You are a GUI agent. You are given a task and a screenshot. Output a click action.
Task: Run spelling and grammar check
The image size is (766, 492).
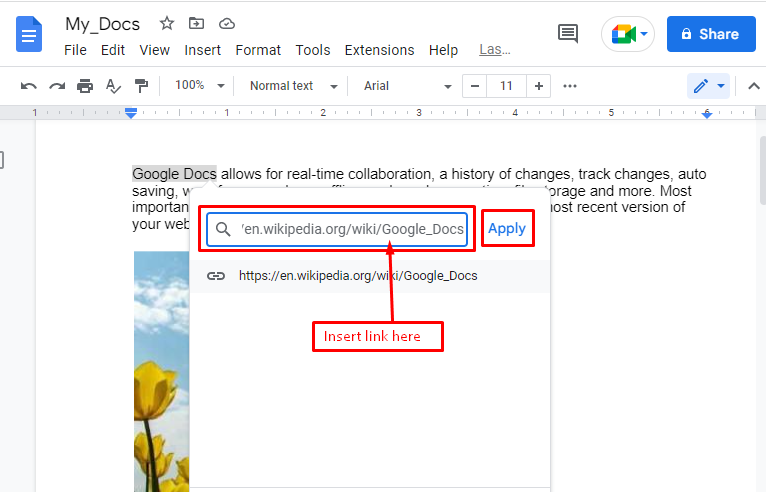(113, 86)
